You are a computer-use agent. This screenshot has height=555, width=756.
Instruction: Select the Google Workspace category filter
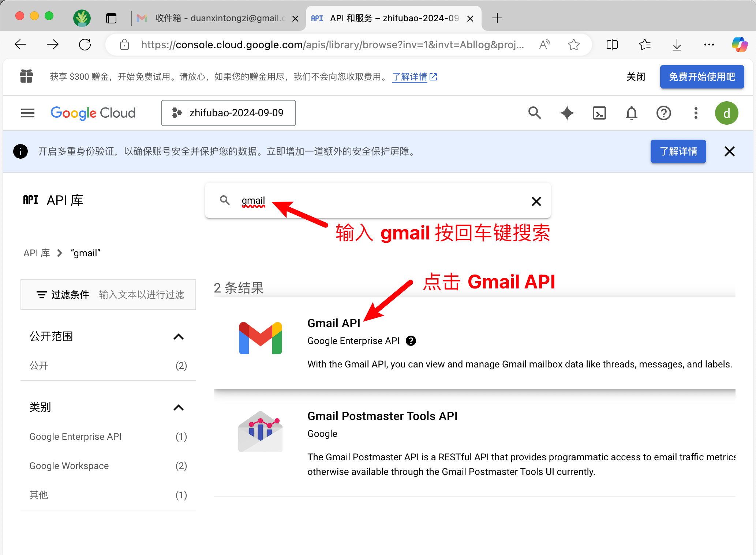tap(69, 466)
